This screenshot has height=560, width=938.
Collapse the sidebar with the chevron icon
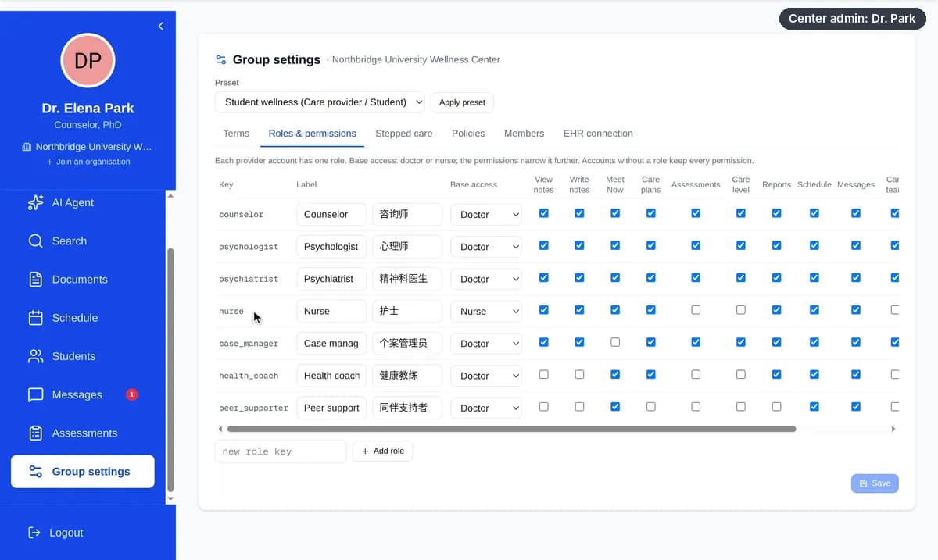(x=160, y=26)
